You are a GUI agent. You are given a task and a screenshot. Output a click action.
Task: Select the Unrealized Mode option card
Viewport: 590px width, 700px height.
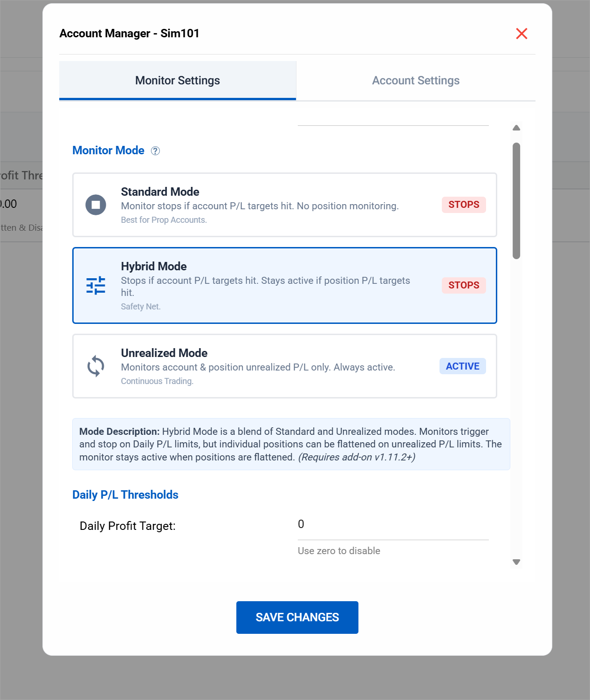point(284,366)
